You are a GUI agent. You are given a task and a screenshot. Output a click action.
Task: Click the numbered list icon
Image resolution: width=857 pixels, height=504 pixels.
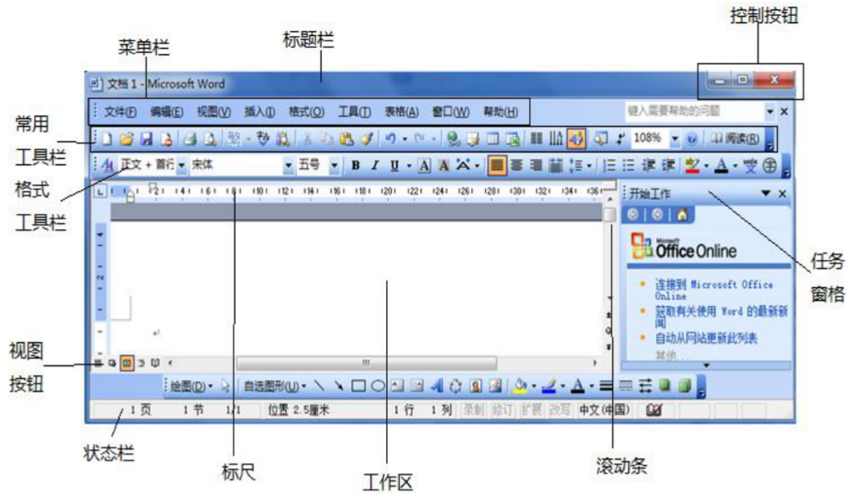click(x=609, y=165)
